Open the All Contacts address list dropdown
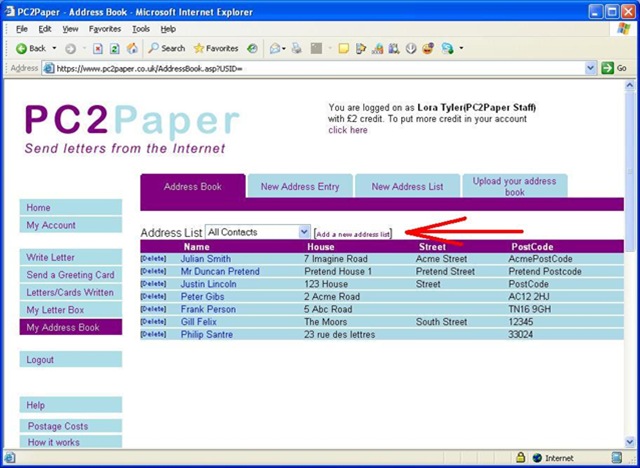Screen dimensions: 640x468 (304, 232)
